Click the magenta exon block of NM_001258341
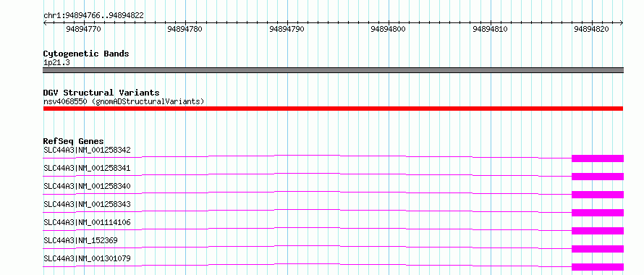The width and height of the screenshot is (644, 275). pos(598,177)
